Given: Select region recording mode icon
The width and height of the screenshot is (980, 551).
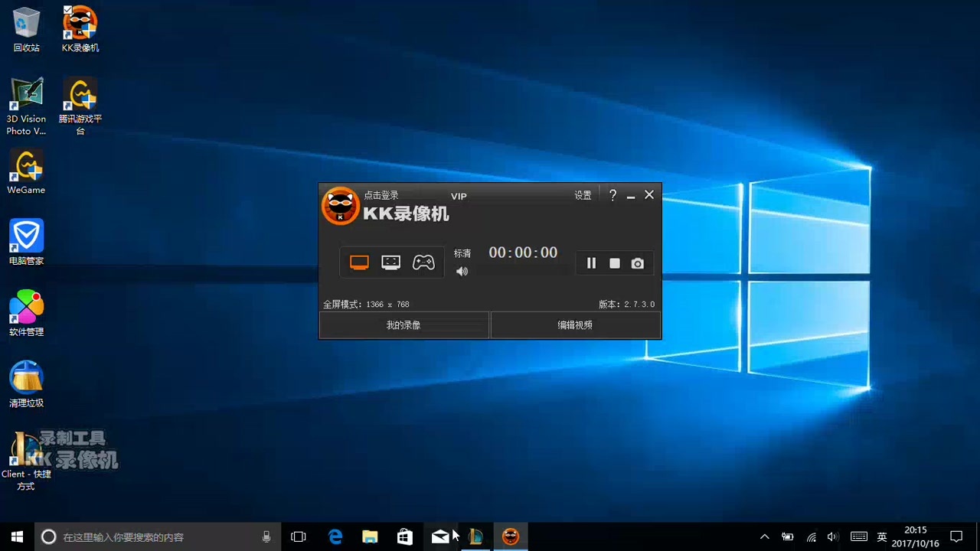Looking at the screenshot, I should (390, 262).
